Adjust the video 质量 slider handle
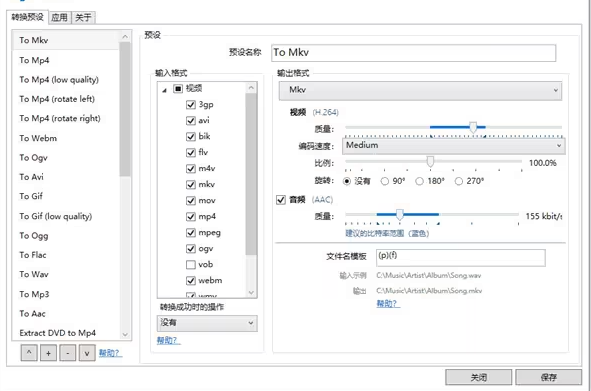 (x=473, y=127)
